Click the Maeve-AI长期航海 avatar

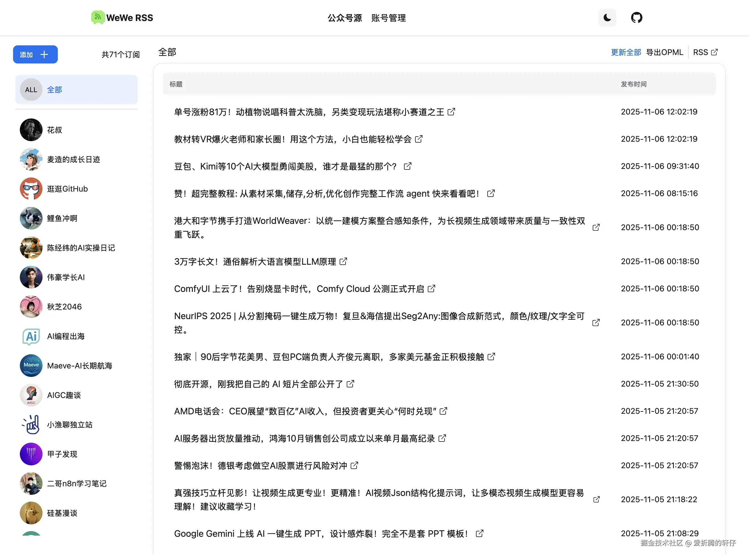click(x=31, y=366)
